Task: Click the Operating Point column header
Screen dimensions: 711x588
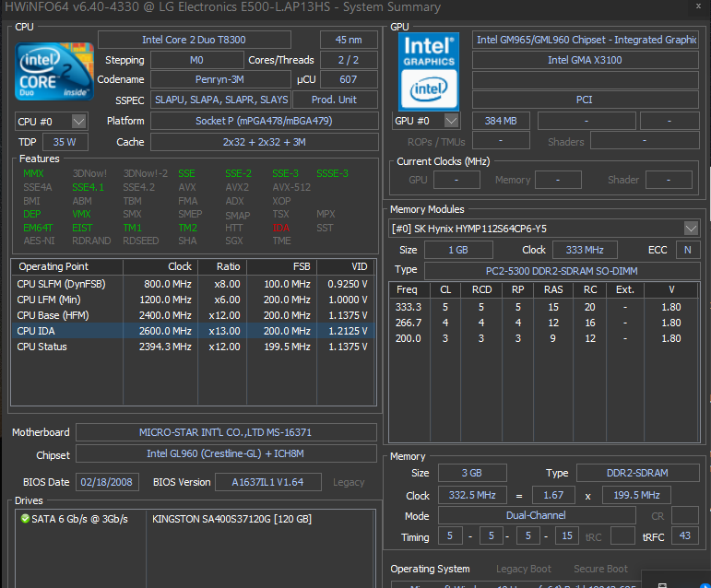Action: (x=67, y=267)
